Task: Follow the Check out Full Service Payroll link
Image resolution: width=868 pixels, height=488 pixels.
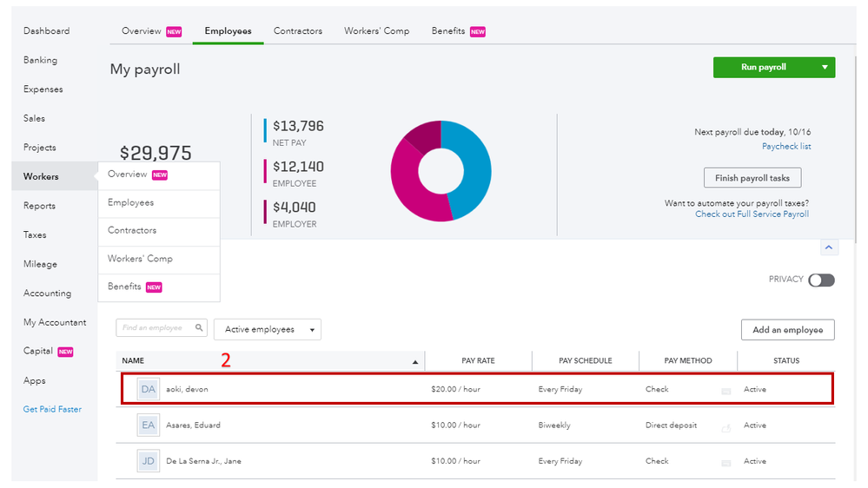Action: pos(752,214)
